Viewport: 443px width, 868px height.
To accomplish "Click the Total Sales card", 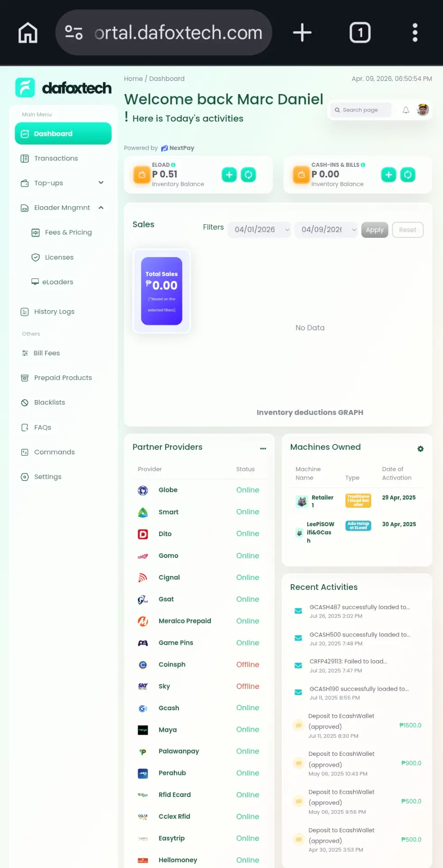I will (162, 291).
